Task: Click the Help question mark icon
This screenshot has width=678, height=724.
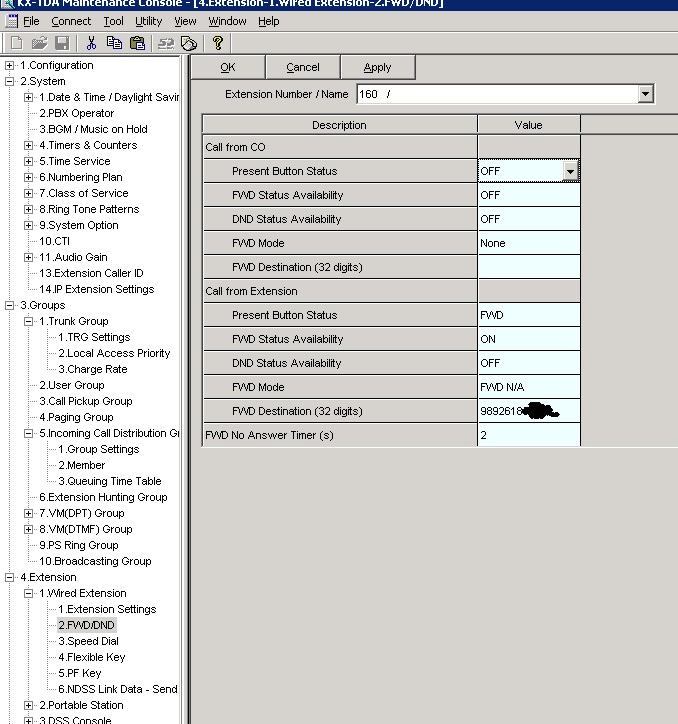Action: (x=218, y=43)
